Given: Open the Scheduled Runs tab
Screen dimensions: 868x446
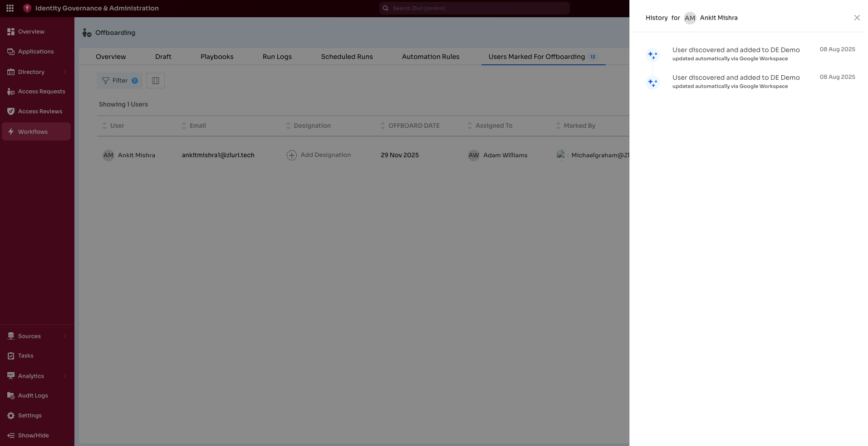Looking at the screenshot, I should [x=346, y=57].
